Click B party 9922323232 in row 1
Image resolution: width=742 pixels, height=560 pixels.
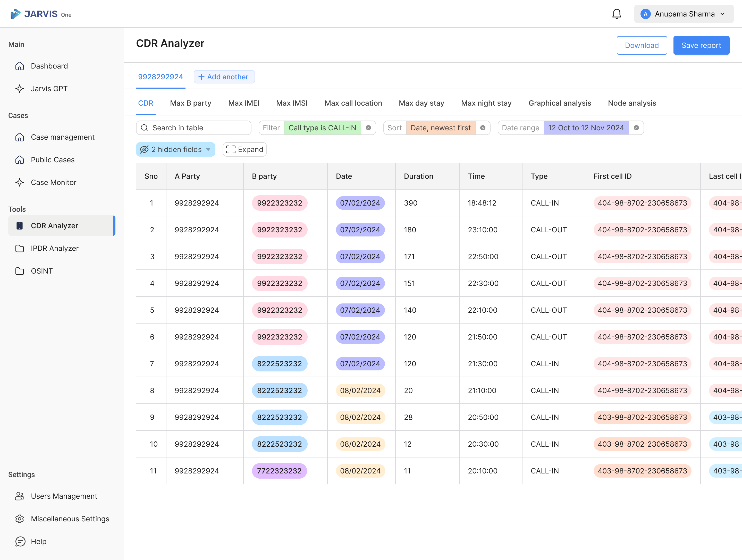pos(280,203)
